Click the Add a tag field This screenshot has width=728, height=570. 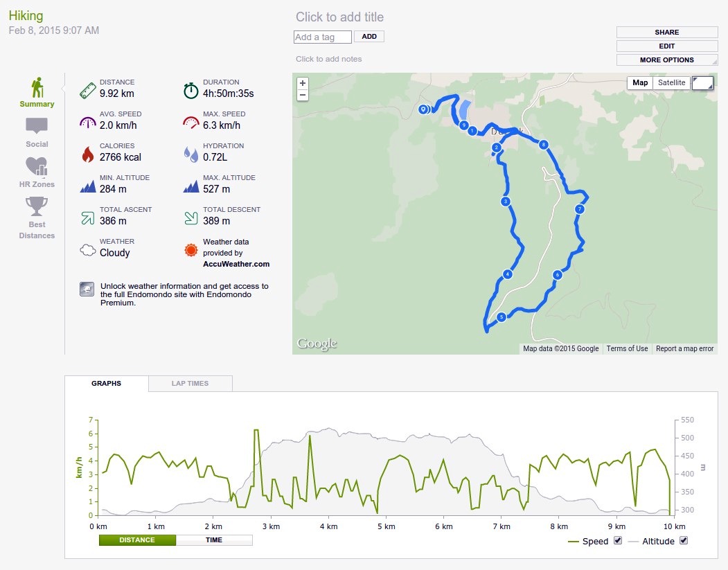(x=322, y=37)
